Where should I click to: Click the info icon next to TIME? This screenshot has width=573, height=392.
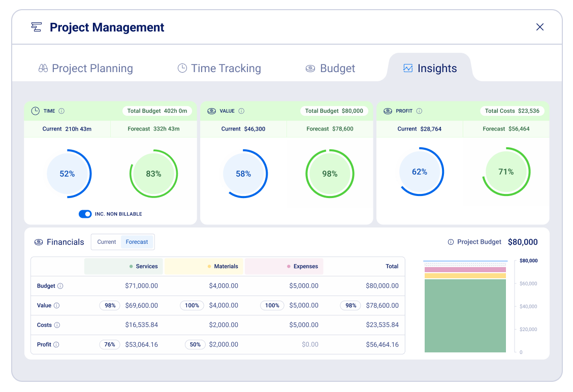point(61,111)
